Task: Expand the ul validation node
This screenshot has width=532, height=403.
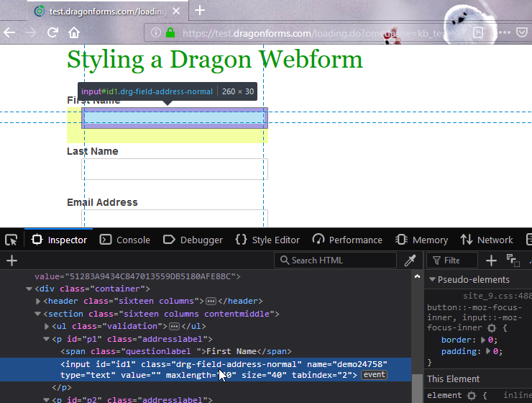Action: coord(47,326)
